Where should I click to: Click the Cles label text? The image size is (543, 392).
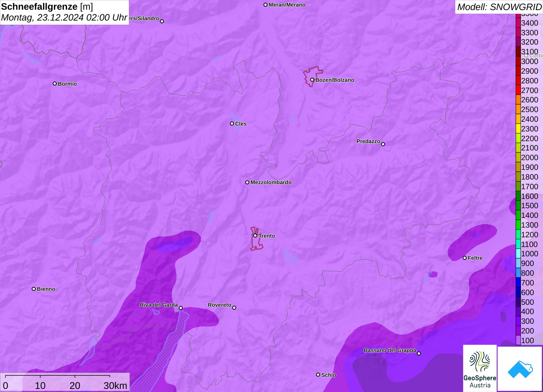point(241,124)
